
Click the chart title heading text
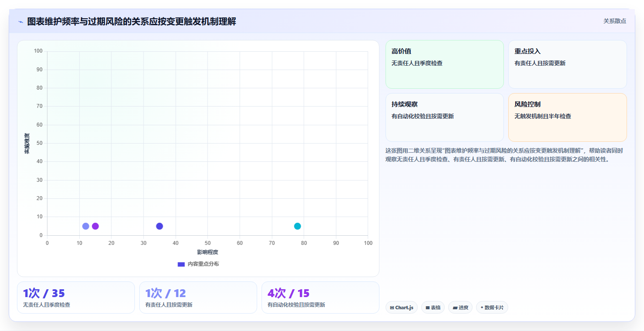pyautogui.click(x=131, y=21)
